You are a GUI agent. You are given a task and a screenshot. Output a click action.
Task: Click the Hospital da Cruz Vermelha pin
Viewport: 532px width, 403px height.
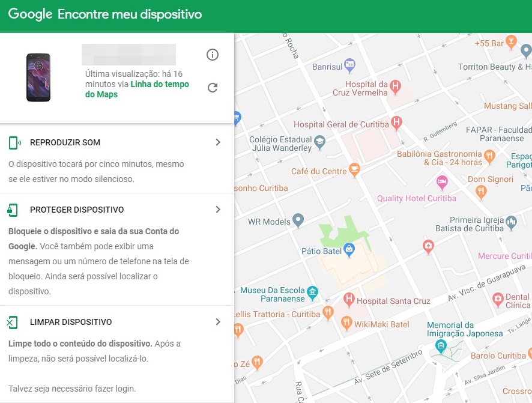(395, 86)
